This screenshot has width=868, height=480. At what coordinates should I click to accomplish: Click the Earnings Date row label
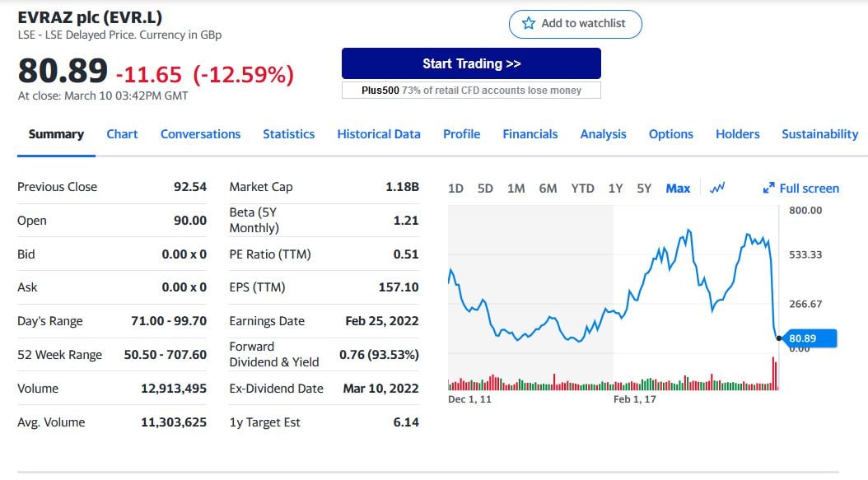click(x=267, y=321)
